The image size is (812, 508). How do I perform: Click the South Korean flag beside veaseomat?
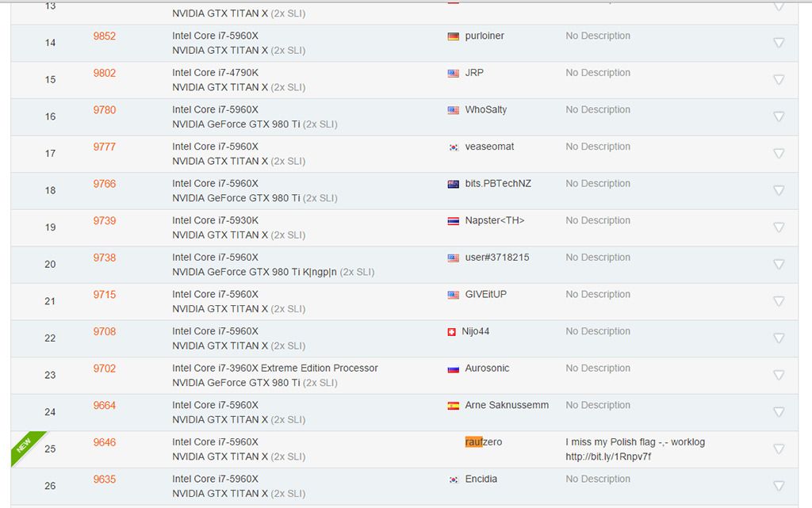click(x=454, y=147)
